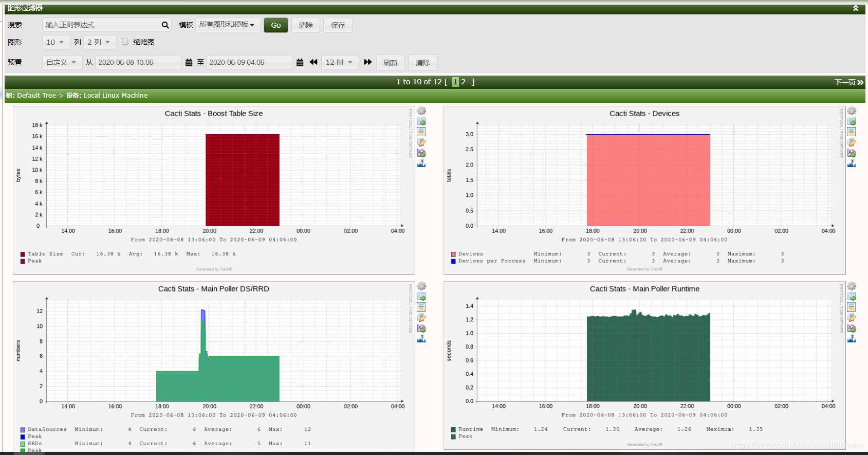The height and width of the screenshot is (455, 868).
Task: Export CSV icon for Main Poller DS/RRD
Action: click(421, 297)
